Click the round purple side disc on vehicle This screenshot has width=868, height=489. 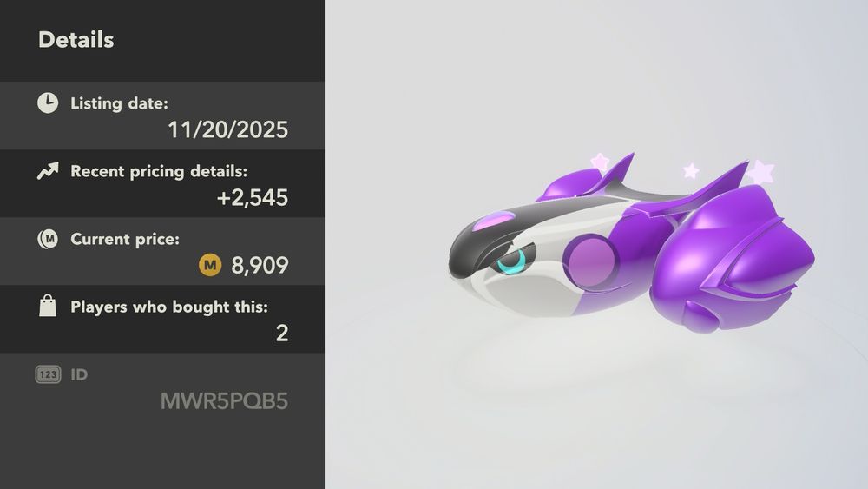pos(591,261)
